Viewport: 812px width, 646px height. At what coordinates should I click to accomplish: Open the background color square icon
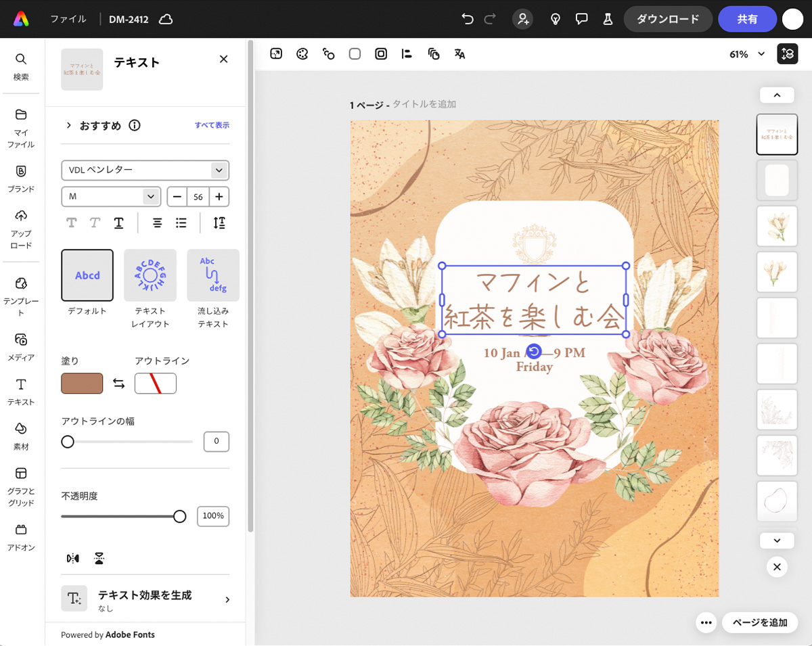(x=355, y=54)
